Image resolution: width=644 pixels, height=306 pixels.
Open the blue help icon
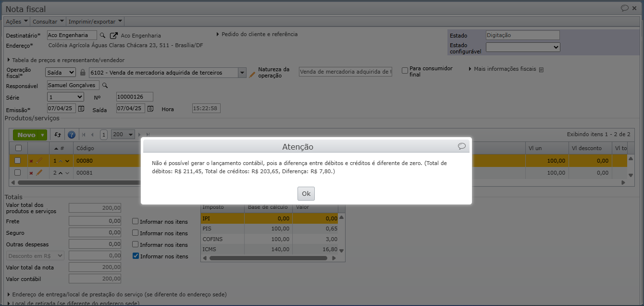click(x=72, y=135)
